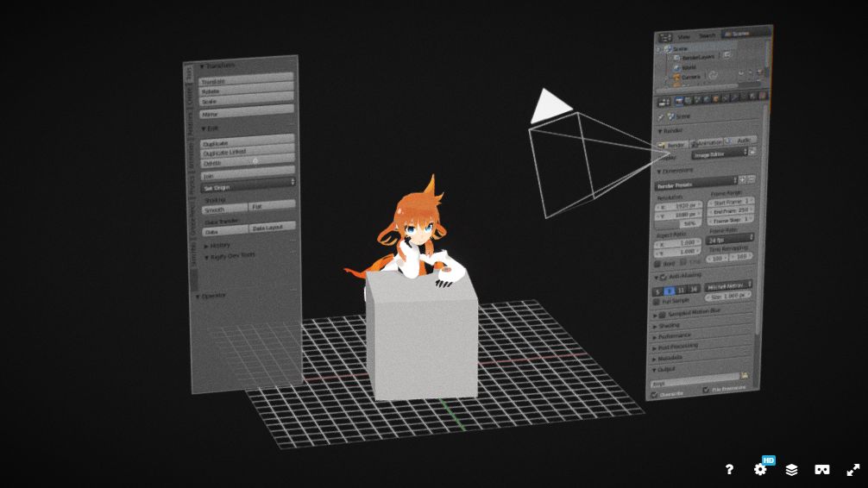This screenshot has height=488, width=868.
Task: Expand the History section
Action: pos(217,245)
